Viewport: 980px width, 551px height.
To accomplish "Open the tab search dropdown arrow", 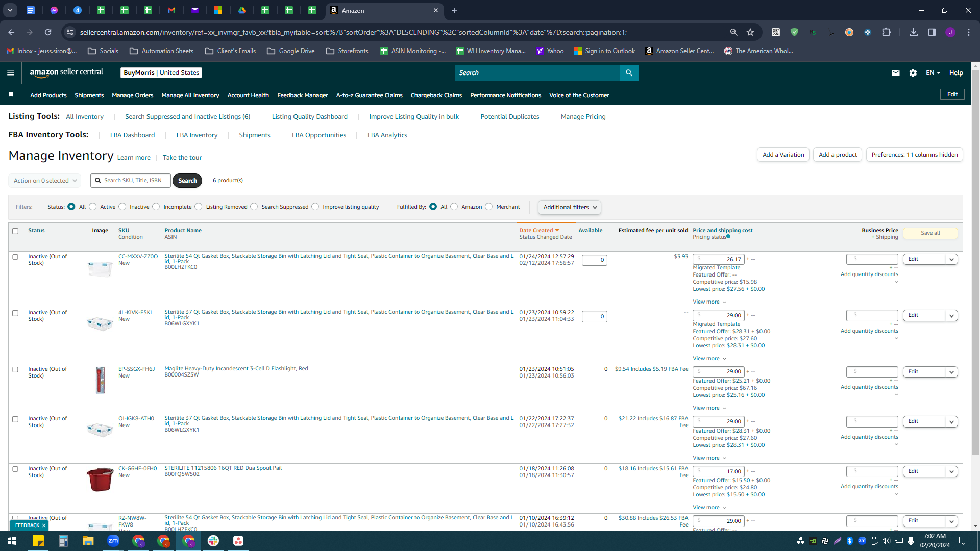I will 10,10.
